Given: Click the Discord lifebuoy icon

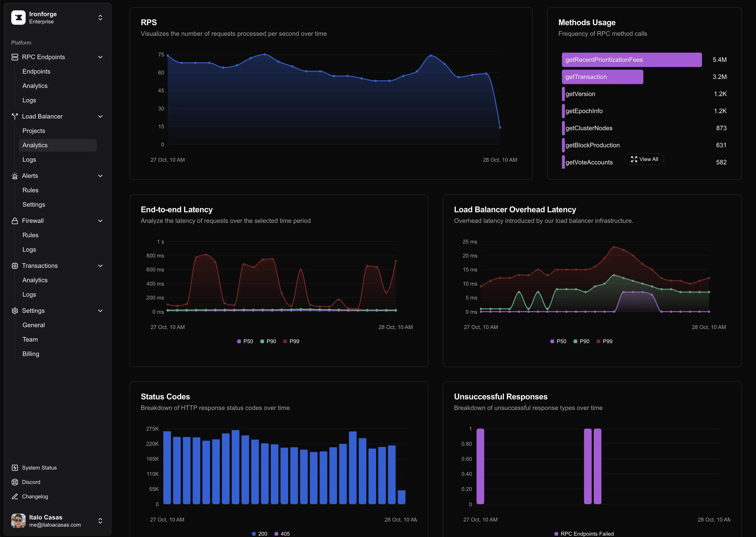Looking at the screenshot, I should [15, 482].
